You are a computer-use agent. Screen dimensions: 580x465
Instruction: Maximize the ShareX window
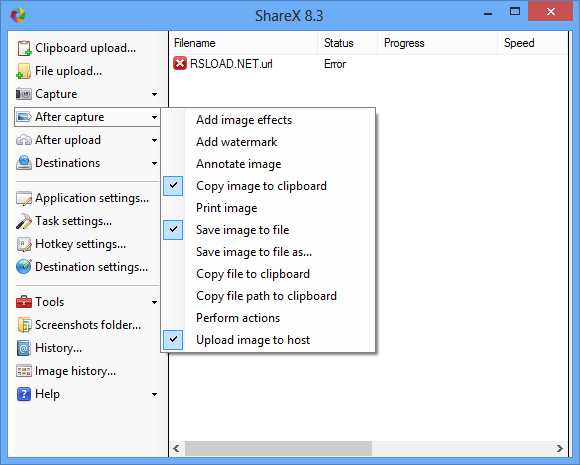tap(515, 11)
